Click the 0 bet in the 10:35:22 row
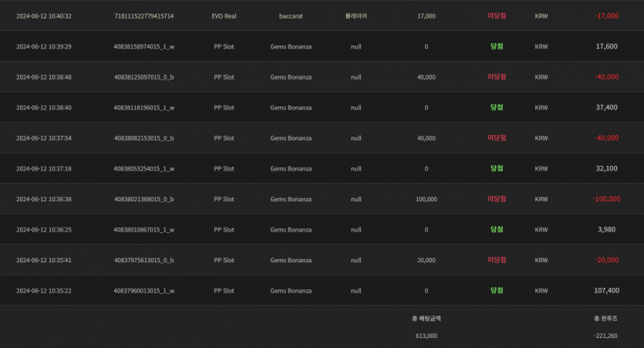The height and width of the screenshot is (348, 644). point(427,290)
